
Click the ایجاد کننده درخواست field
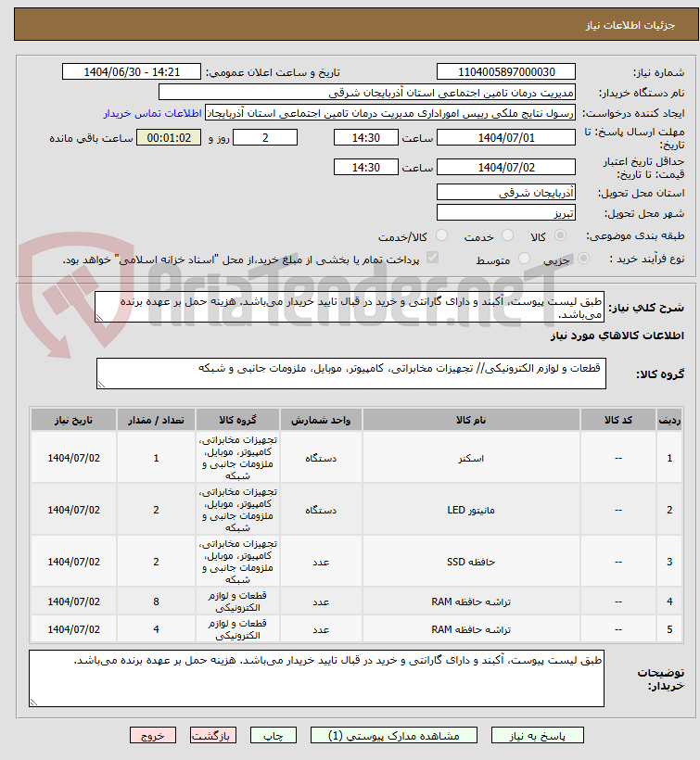pos(390,113)
